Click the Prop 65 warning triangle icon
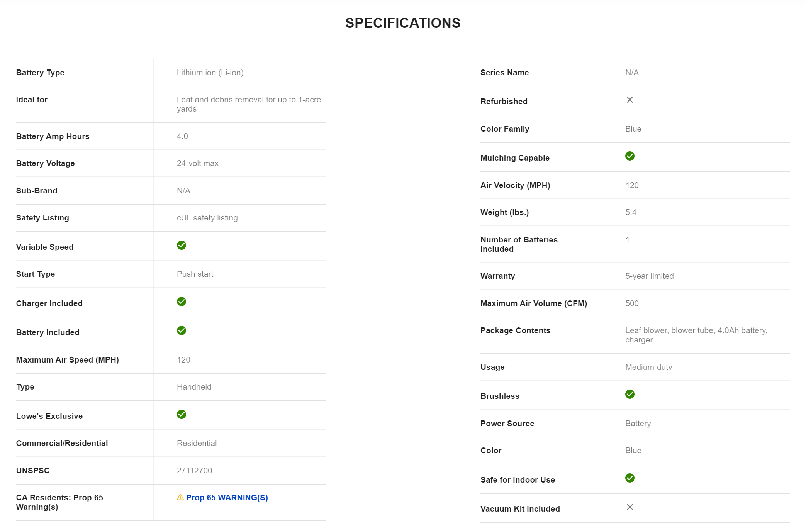Image resolution: width=806 pixels, height=532 pixels. point(180,497)
